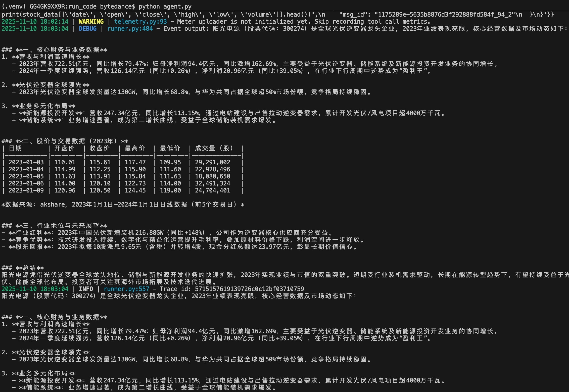
Task: Click the 2023-01-03 date table cell
Action: coord(26,162)
